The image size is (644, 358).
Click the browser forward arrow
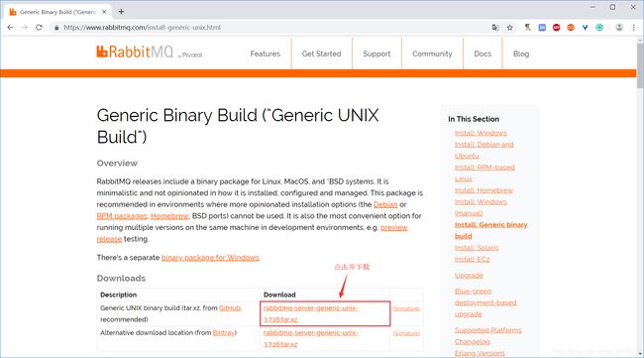(x=25, y=28)
